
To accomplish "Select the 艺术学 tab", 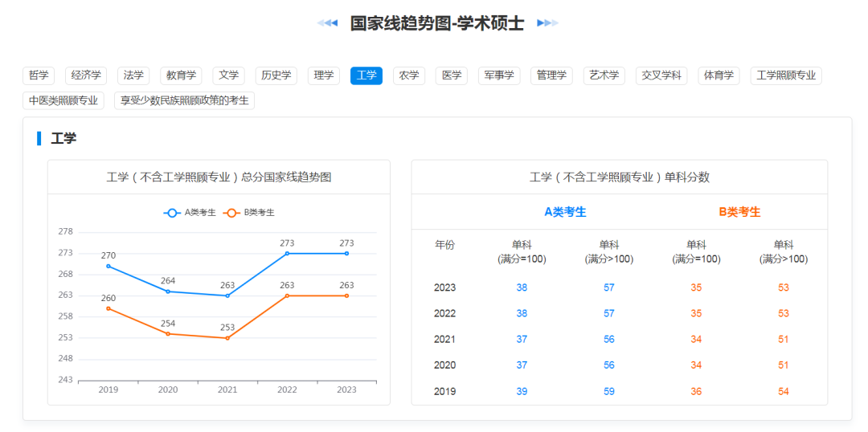I will point(604,75).
